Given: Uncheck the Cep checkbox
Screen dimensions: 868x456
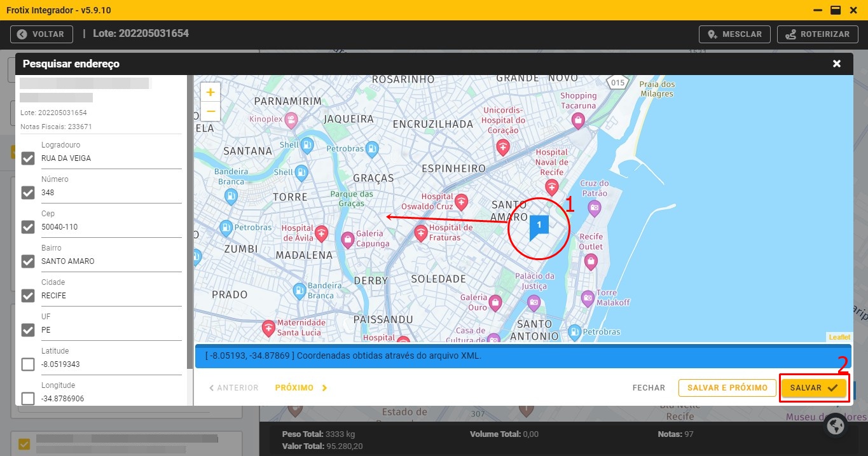Looking at the screenshot, I should 28,227.
